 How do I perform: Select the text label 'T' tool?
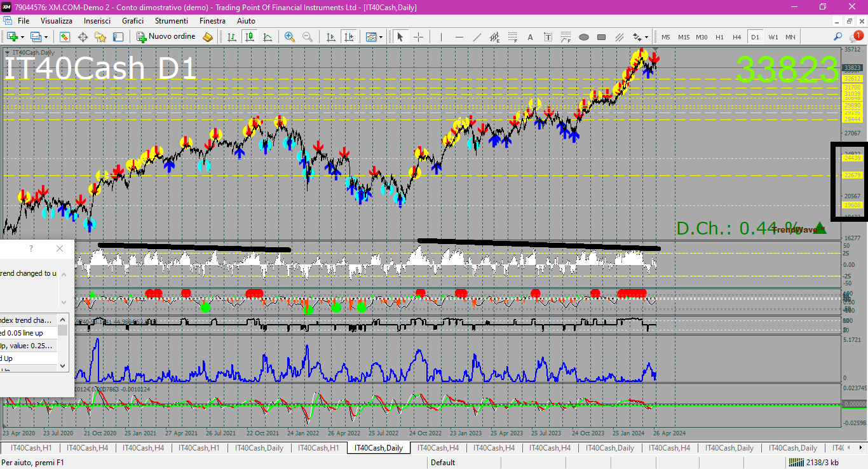click(548, 37)
